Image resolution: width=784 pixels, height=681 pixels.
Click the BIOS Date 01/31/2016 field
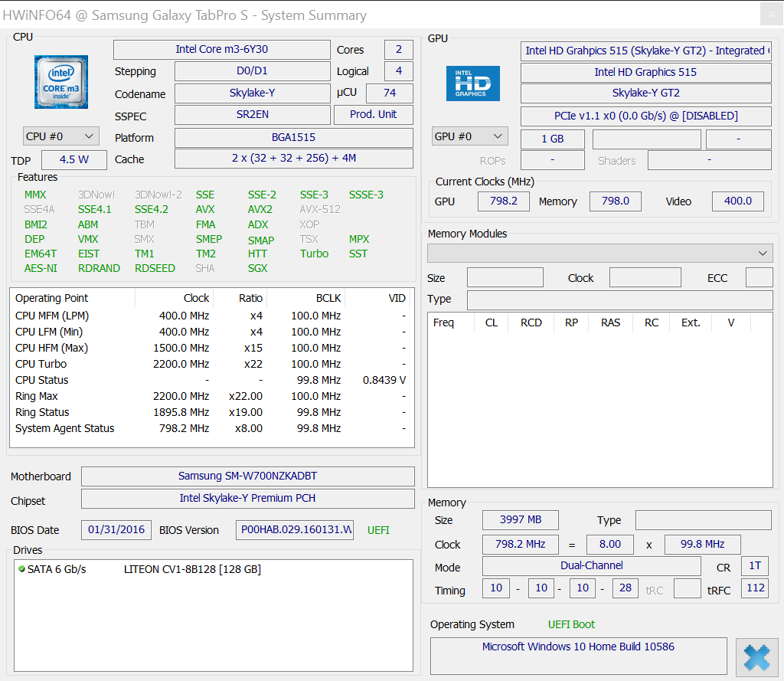click(116, 529)
